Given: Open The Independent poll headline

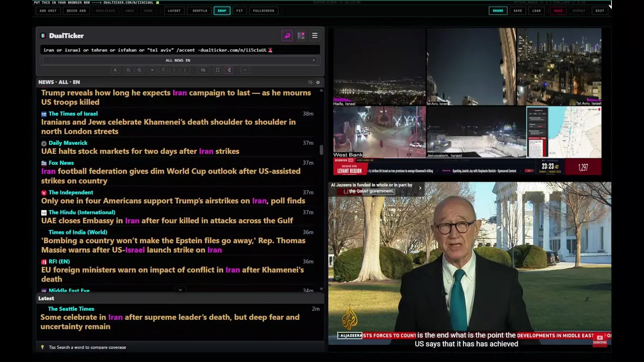Looking at the screenshot, I should pos(173,201).
